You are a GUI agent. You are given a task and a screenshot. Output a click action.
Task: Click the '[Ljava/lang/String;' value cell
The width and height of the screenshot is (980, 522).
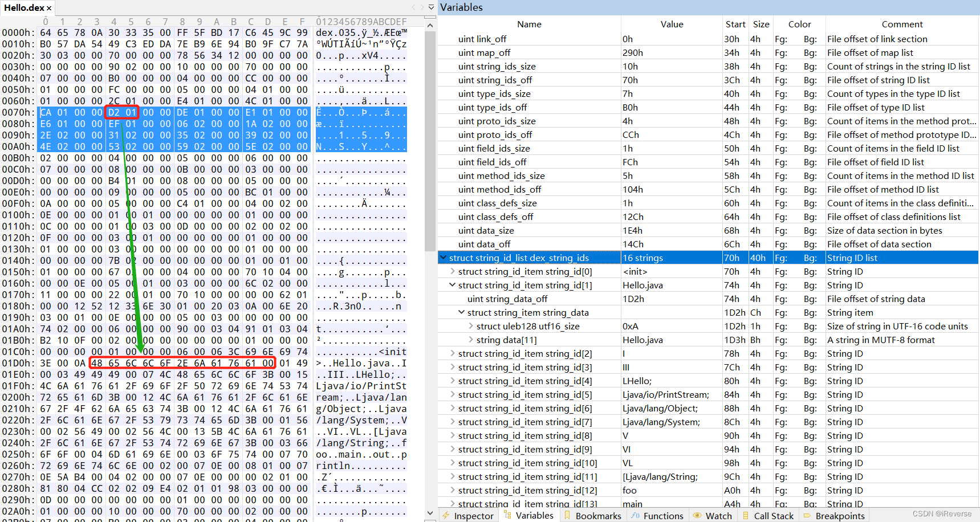pyautogui.click(x=672, y=476)
